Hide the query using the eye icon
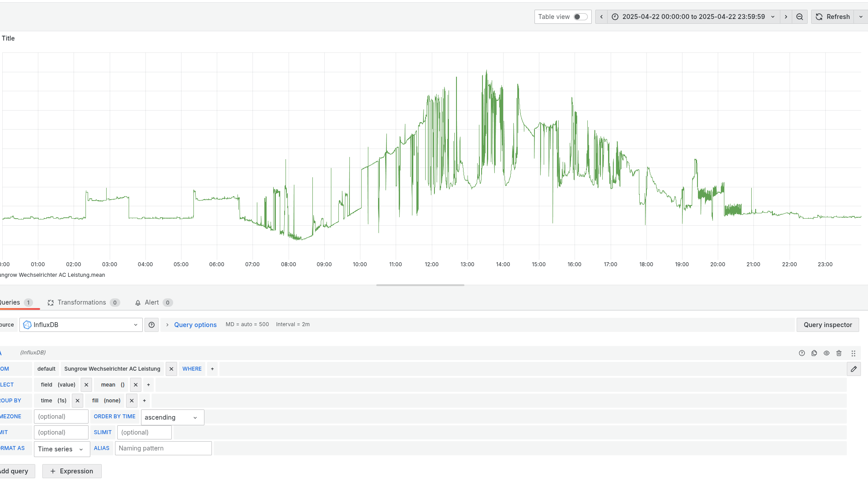The width and height of the screenshot is (868, 491). point(827,353)
